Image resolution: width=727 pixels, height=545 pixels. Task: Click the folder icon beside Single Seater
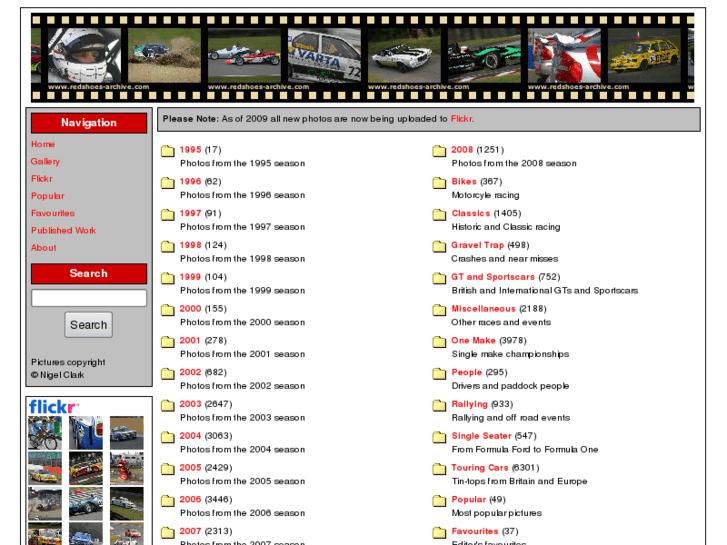coord(439,437)
